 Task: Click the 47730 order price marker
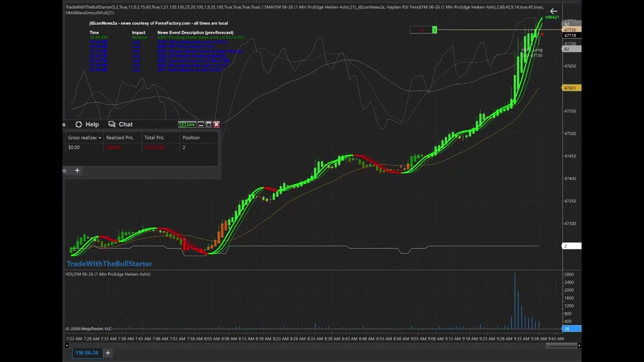572,30
